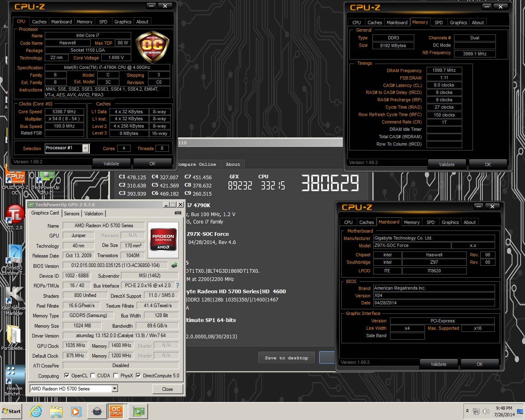Switch to Sensors tab in GPU-Z

click(x=71, y=214)
